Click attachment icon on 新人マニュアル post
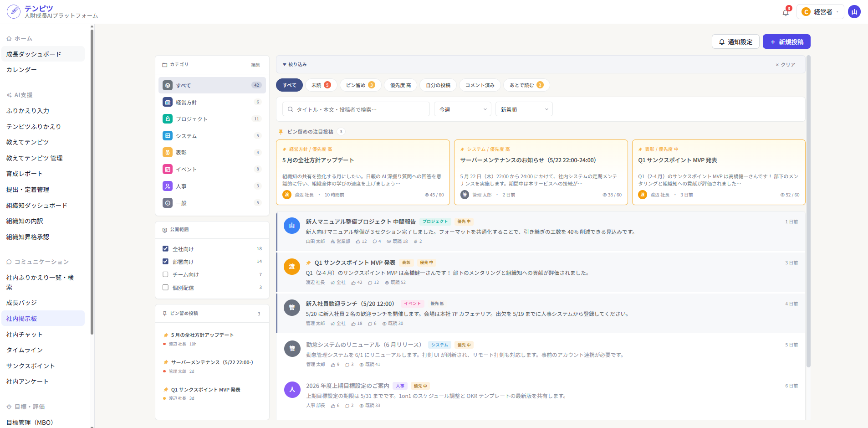The height and width of the screenshot is (428, 868). [x=415, y=242]
